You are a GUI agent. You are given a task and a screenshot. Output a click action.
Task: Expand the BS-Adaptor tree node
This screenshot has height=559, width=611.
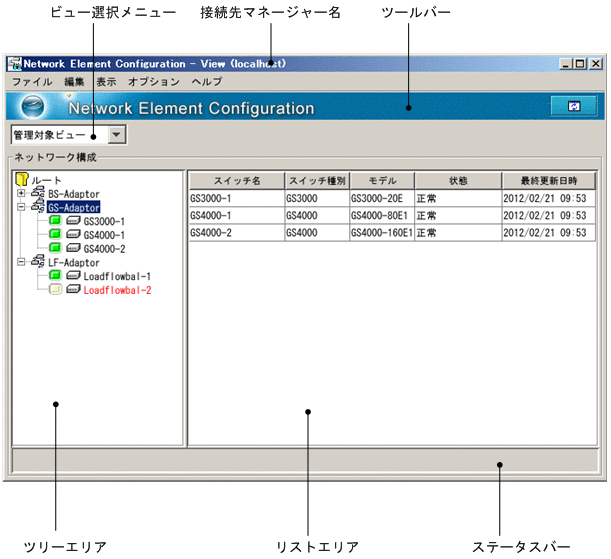click(x=21, y=193)
